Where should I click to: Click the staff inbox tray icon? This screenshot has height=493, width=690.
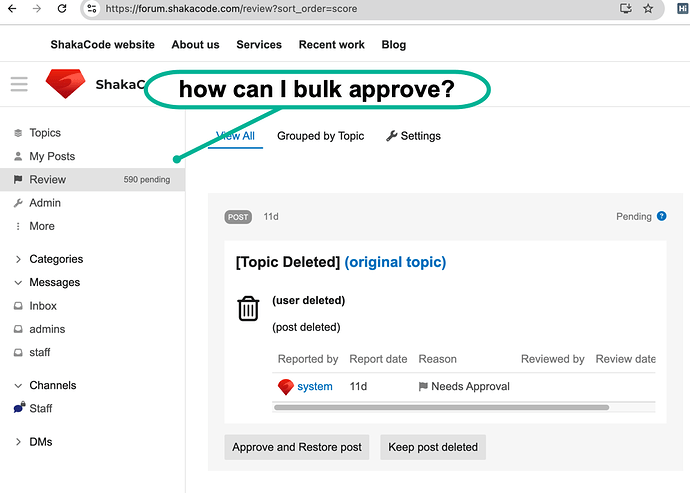pyautogui.click(x=18, y=353)
